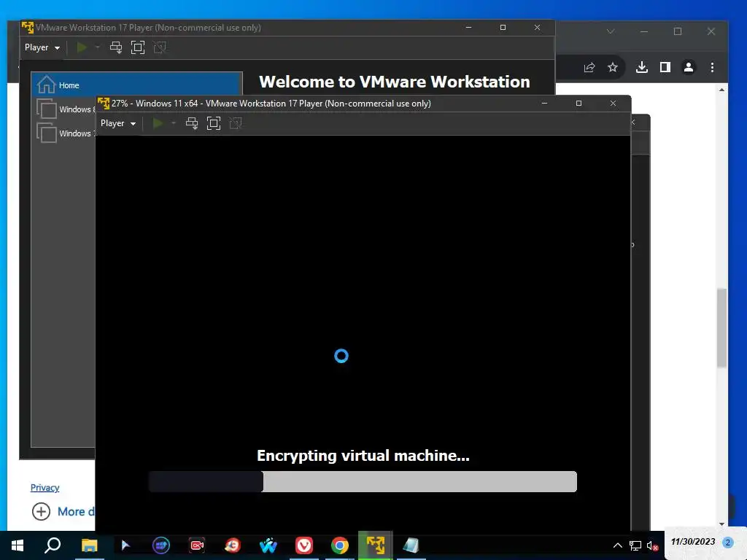Click the Unity mode icon in front VM window

pyautogui.click(x=236, y=123)
